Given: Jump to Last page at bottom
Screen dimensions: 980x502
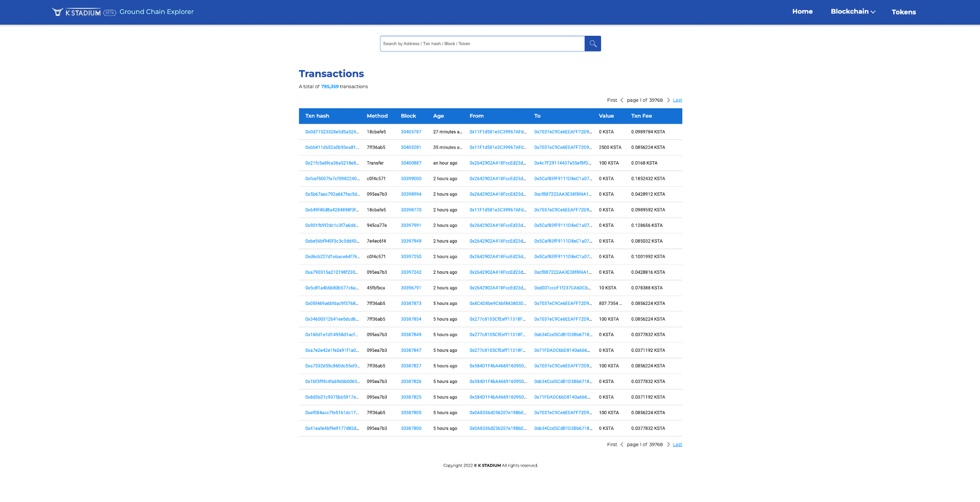Looking at the screenshot, I should tap(677, 445).
